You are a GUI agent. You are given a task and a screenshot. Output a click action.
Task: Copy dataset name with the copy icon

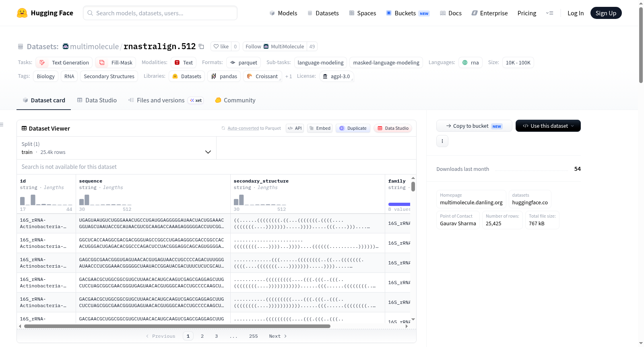tap(202, 46)
